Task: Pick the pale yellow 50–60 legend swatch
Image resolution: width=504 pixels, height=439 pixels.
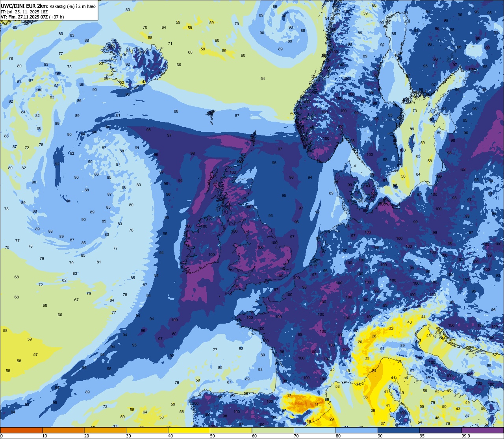Action: click(x=231, y=430)
